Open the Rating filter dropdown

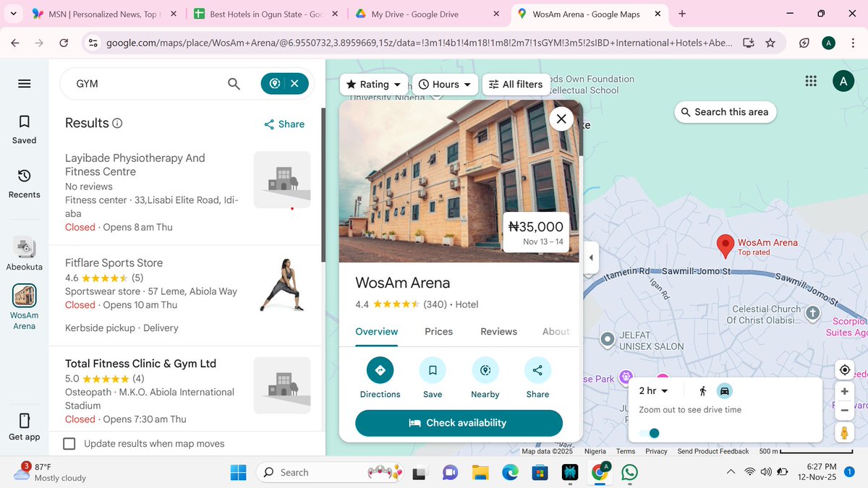pyautogui.click(x=374, y=84)
